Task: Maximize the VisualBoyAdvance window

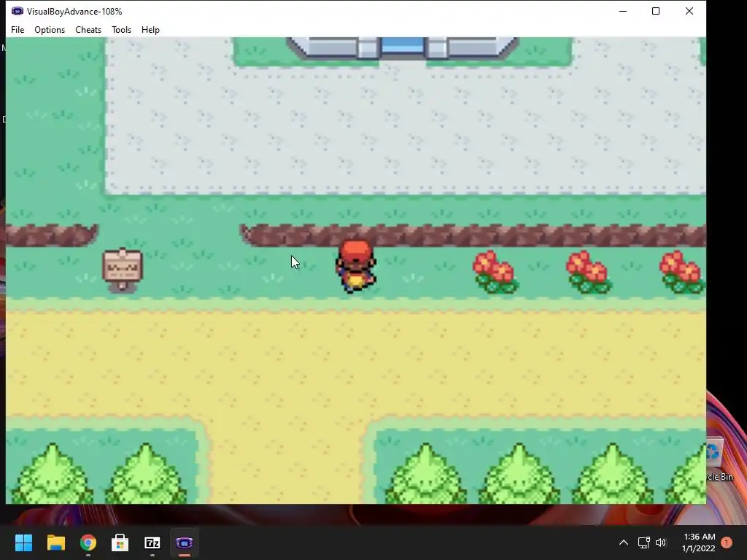Action: (656, 11)
